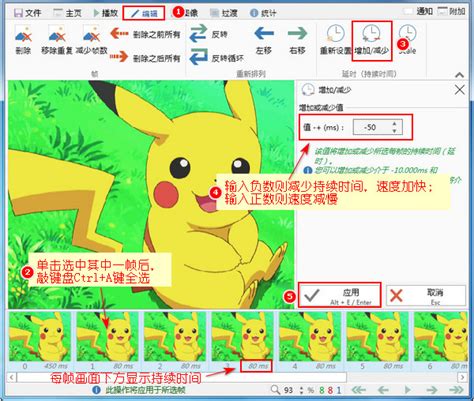Switch to the 主页 tab
474x401 pixels.
pos(68,13)
